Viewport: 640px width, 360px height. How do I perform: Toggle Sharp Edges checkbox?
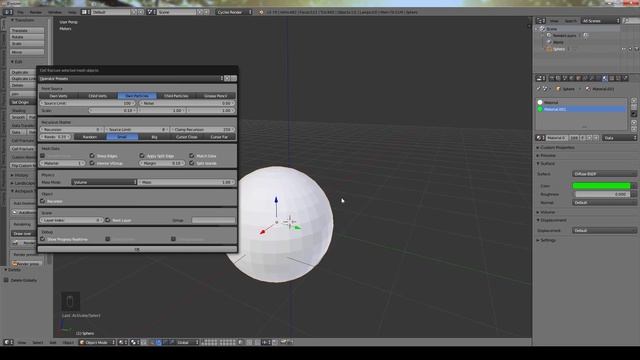click(x=92, y=156)
